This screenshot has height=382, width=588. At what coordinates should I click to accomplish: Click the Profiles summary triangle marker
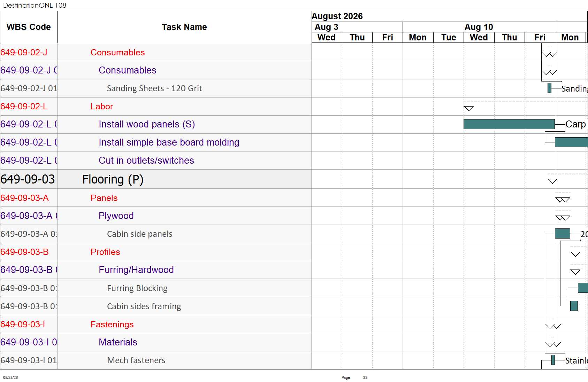(x=575, y=254)
